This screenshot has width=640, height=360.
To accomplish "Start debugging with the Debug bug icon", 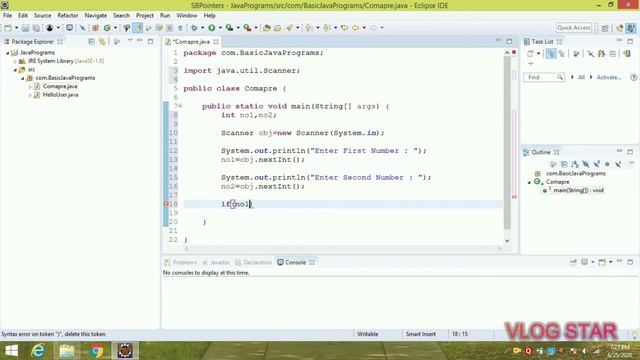I will coord(194,28).
